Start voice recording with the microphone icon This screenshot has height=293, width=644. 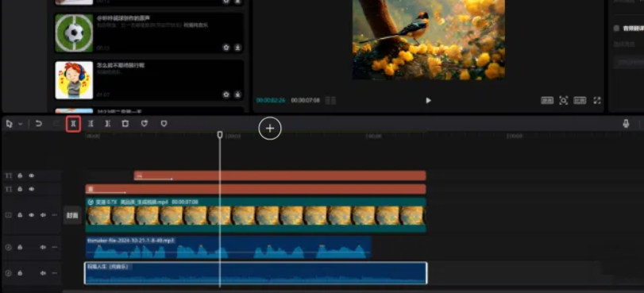click(626, 123)
